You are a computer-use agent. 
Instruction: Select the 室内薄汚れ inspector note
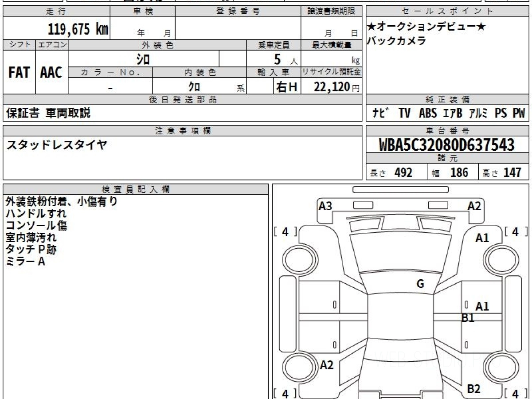click(x=31, y=238)
